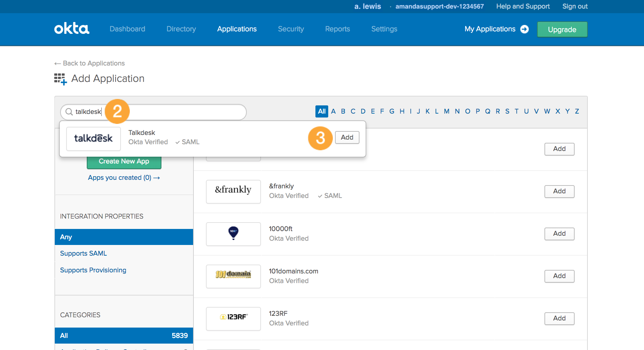This screenshot has width=644, height=350.
Task: Click the My Applications arrow icon
Action: (525, 29)
